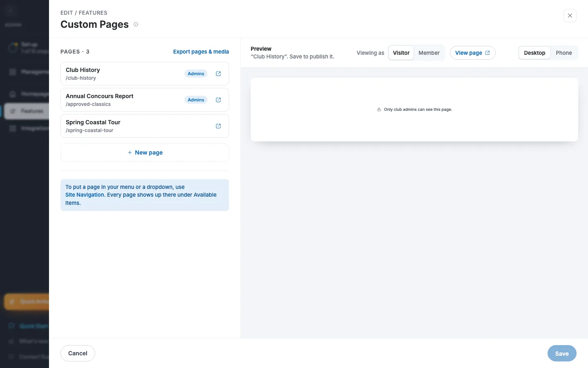Click '/spring-coastal-tour' slug text
The width and height of the screenshot is (588, 368).
click(x=89, y=130)
